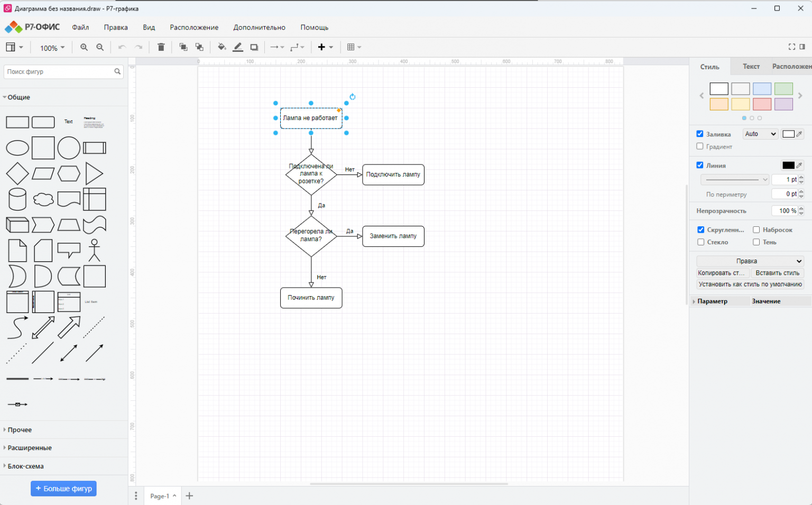Select the Ellipse shape in the palette
Screen dimensions: 812x505
tap(17, 148)
